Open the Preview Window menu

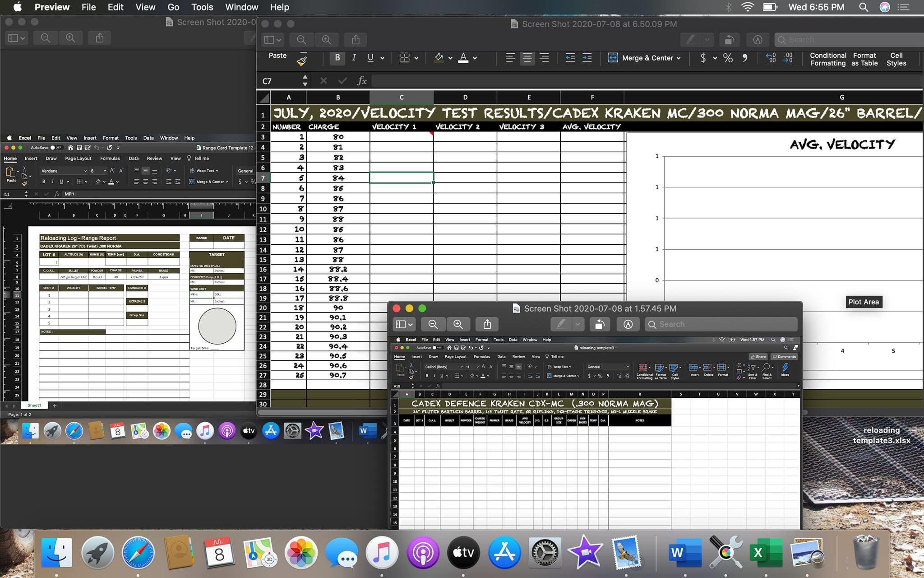(x=241, y=7)
